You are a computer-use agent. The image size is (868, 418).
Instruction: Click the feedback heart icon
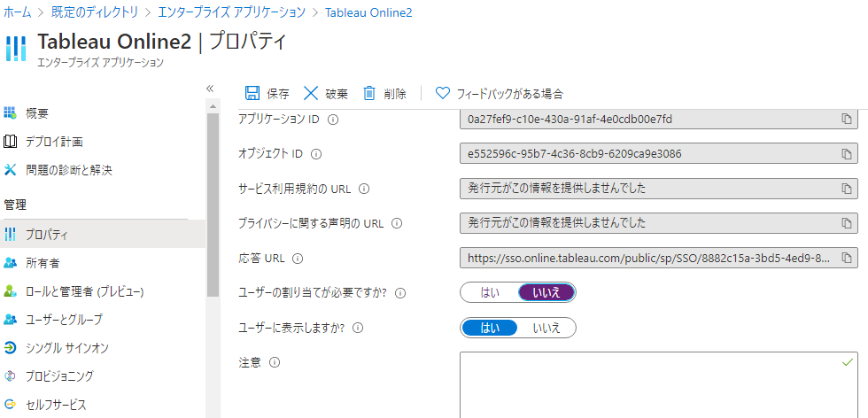442,93
